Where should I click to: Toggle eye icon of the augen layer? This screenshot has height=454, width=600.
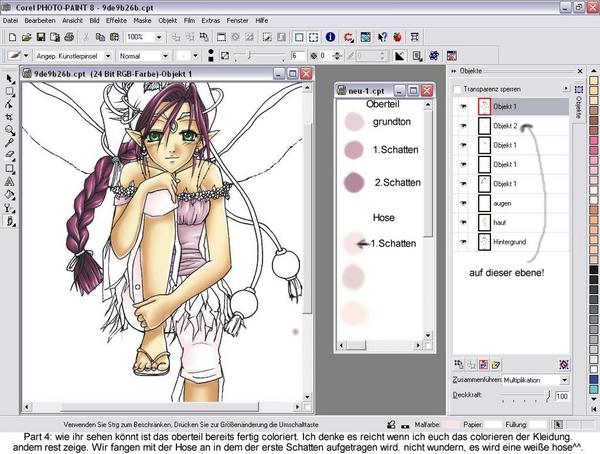tap(463, 203)
